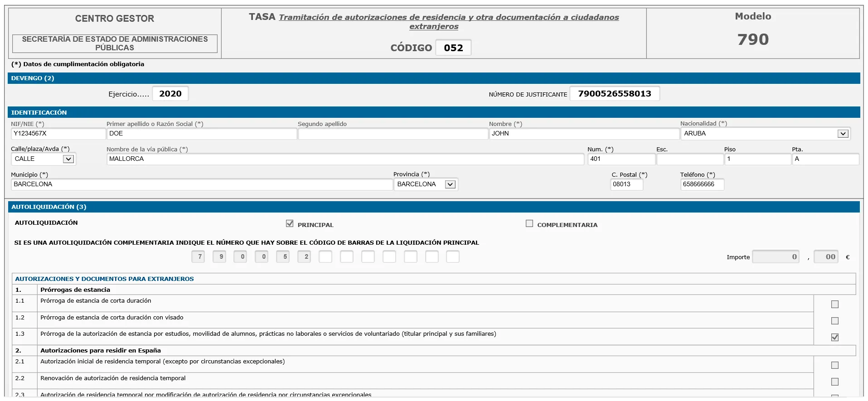Click the AUTORIZACIONES Y DOCUMENTOS PARA EXTRANJEROS heading
Screen dimensions: 868x401
coord(104,279)
